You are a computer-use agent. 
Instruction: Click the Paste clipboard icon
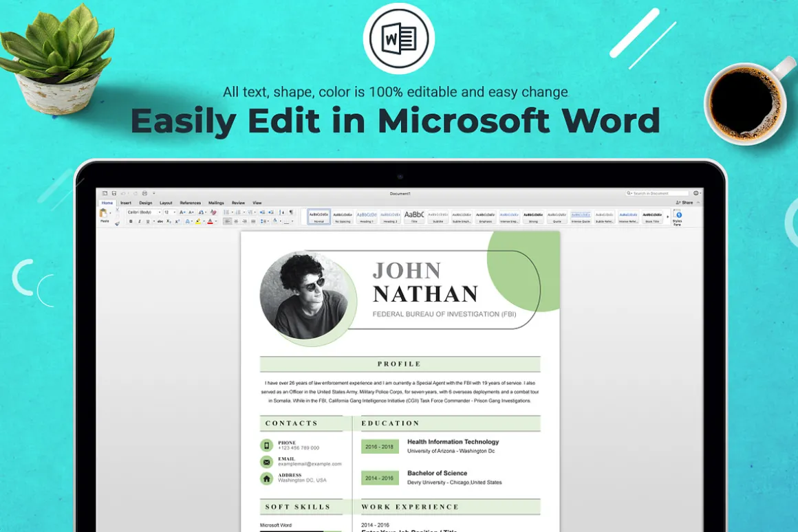(103, 212)
